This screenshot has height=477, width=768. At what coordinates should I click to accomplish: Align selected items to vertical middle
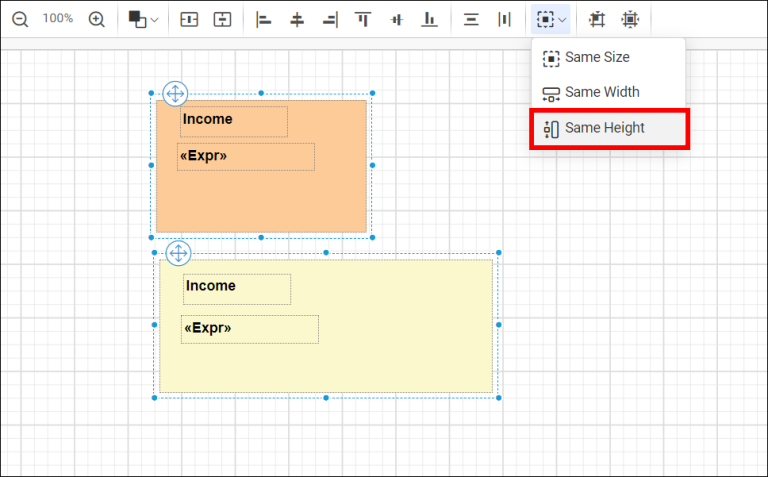coord(397,20)
